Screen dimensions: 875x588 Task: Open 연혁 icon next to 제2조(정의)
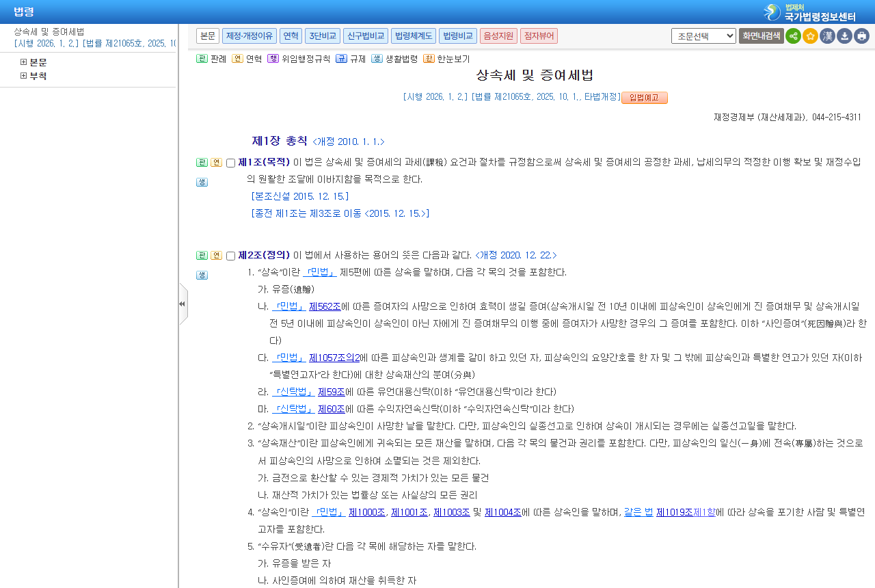(x=216, y=256)
